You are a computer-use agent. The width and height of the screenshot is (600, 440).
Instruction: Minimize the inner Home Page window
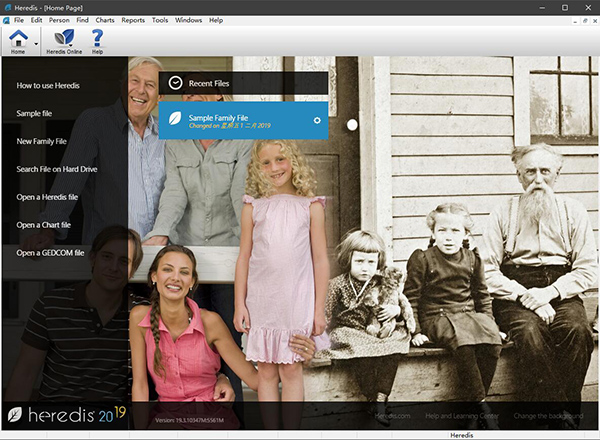pos(575,21)
